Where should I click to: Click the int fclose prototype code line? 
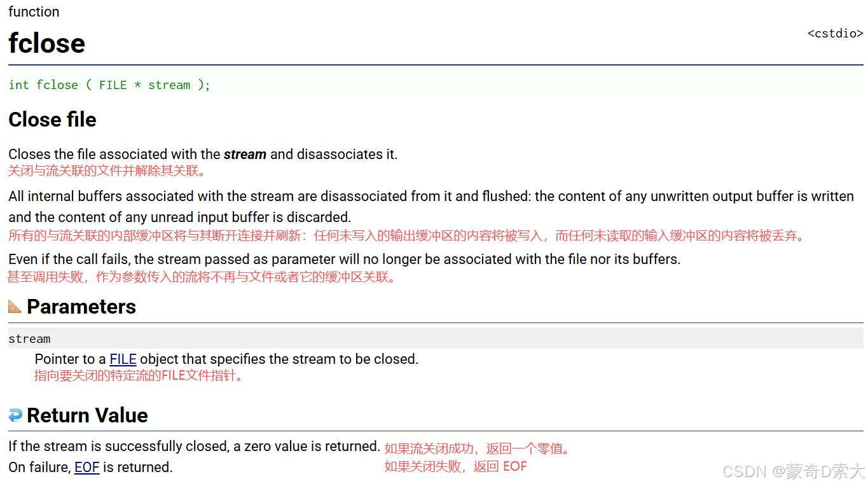[436, 85]
